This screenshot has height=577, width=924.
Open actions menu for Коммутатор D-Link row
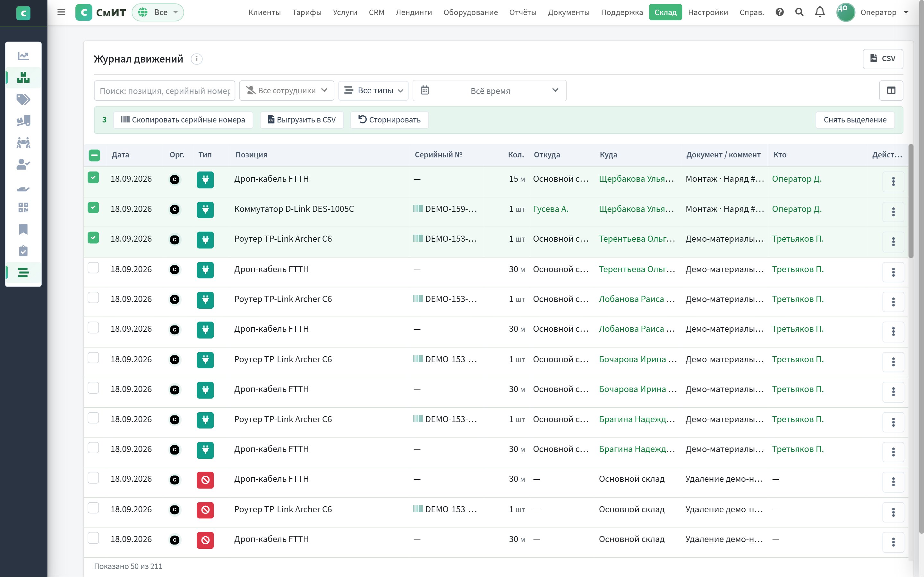tap(893, 212)
